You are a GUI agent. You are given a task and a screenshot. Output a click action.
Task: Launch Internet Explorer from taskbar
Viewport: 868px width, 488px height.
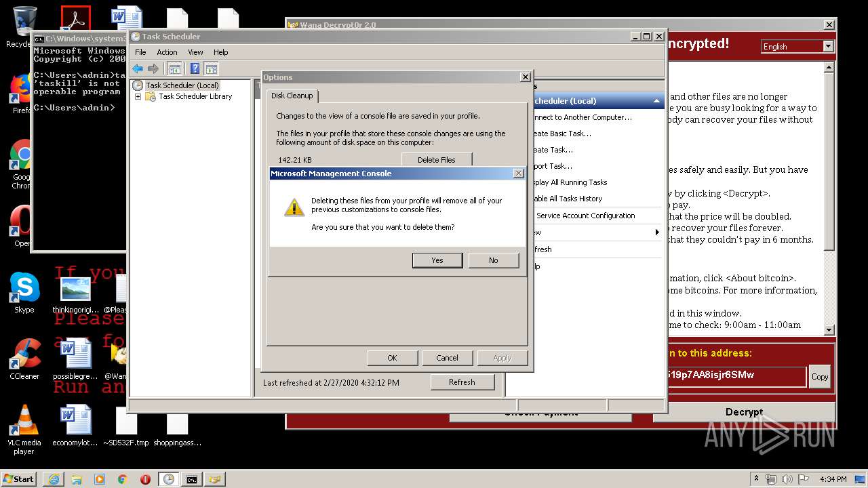pyautogui.click(x=54, y=479)
